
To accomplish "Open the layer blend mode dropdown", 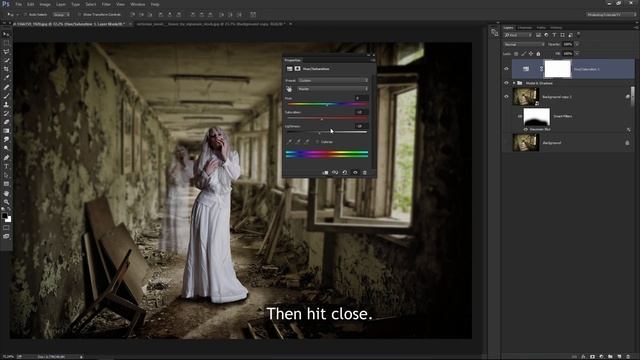I will pos(524,44).
